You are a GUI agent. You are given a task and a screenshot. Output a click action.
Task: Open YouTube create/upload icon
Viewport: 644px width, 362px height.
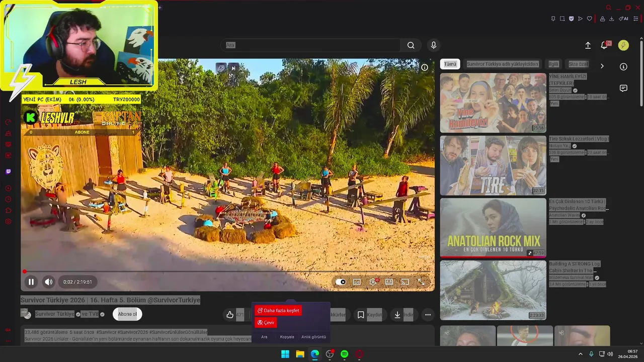588,45
